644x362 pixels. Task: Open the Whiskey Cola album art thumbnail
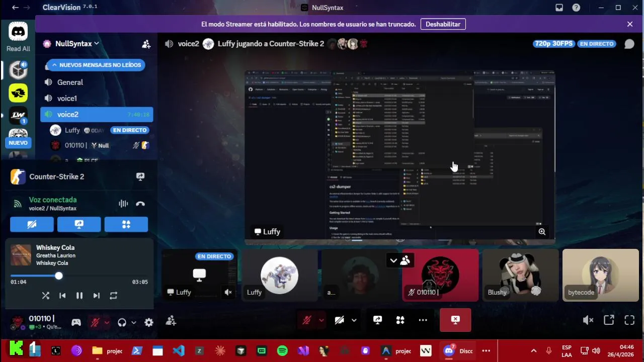click(21, 255)
